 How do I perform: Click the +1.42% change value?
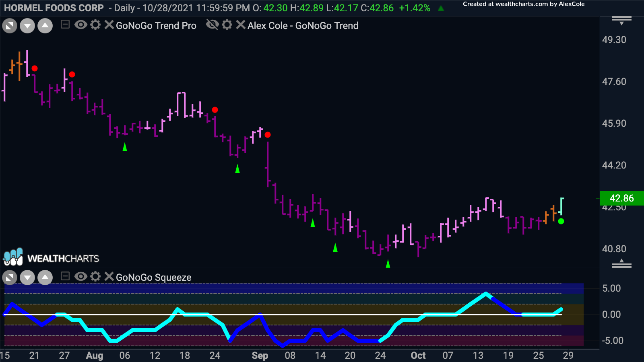pyautogui.click(x=415, y=8)
